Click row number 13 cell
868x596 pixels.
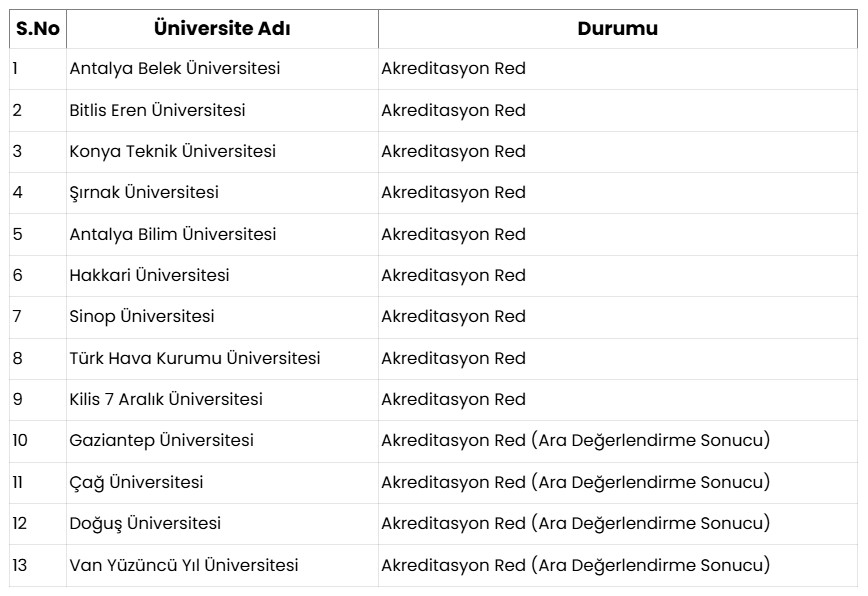20,565
